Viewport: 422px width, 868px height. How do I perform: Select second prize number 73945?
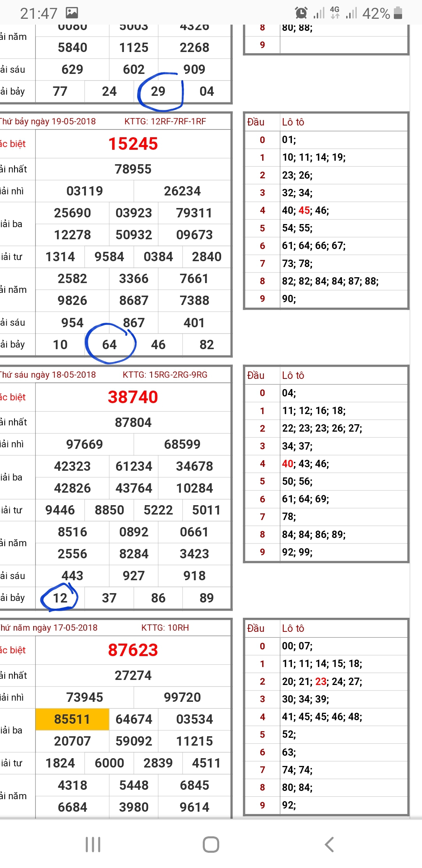click(x=84, y=698)
